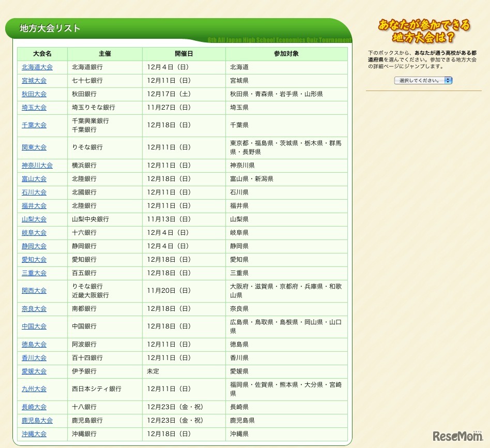This screenshot has width=490, height=448.
Task: Open the 静岡大会 link
Action: 34,246
